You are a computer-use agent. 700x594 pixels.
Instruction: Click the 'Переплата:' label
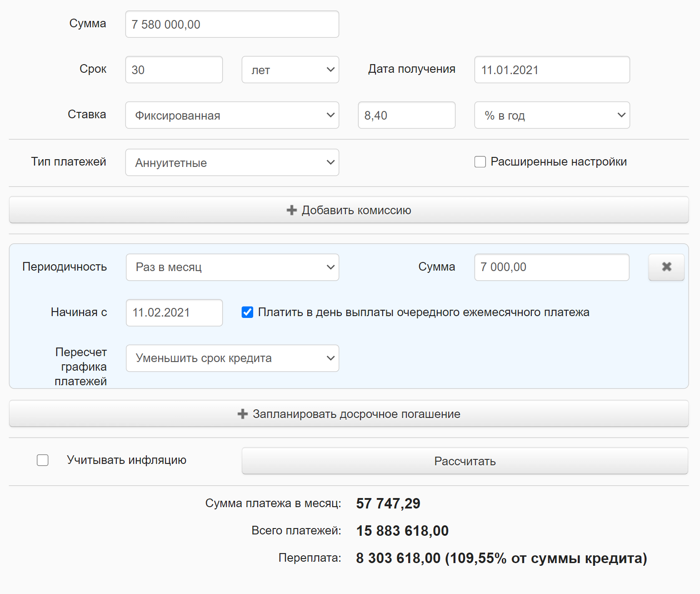pyautogui.click(x=310, y=558)
